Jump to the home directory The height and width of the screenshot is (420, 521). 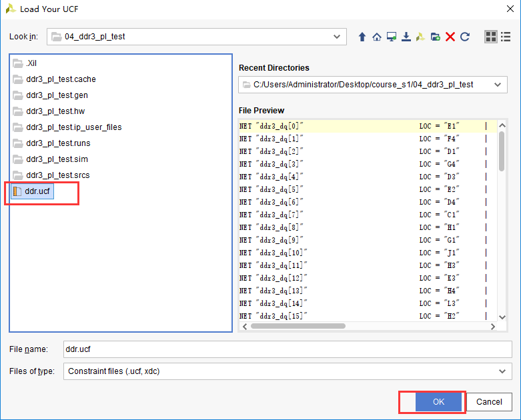point(377,37)
